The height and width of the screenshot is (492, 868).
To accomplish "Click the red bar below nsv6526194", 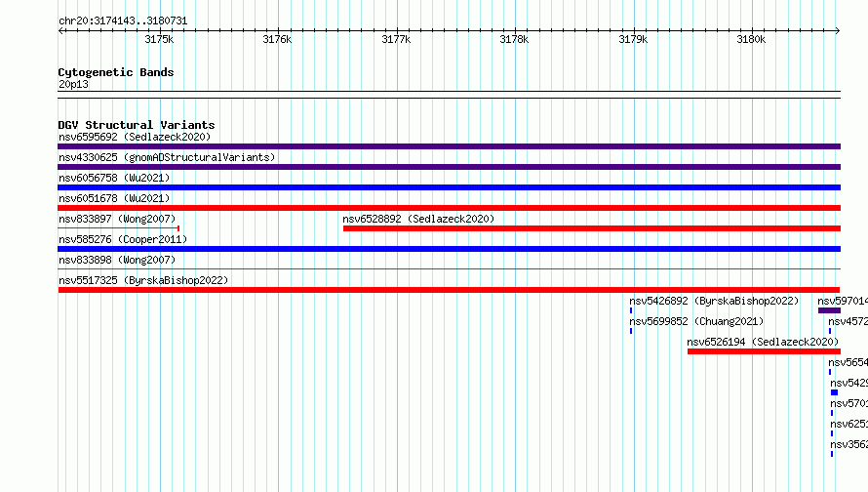I will click(x=764, y=351).
